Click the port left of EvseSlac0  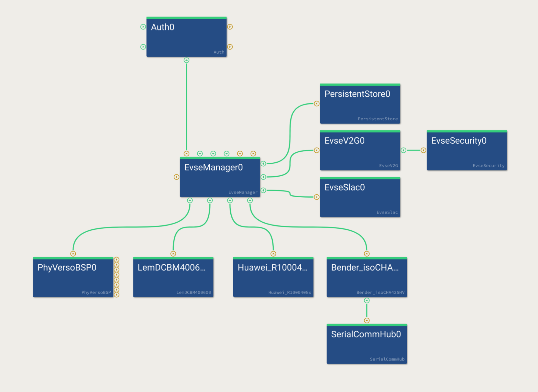[x=317, y=197]
